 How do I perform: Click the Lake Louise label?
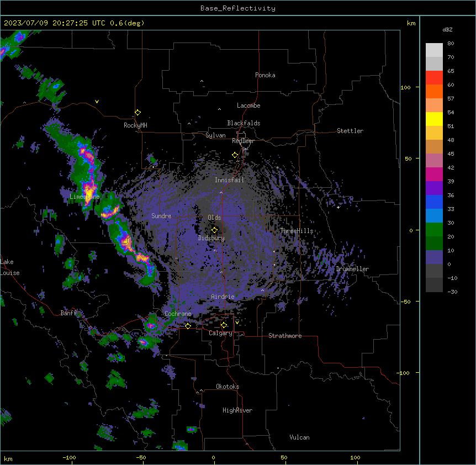point(10,267)
